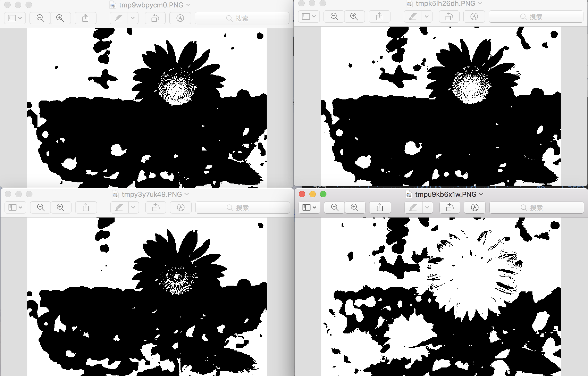Screen dimensions: 588x376
Task: Focus search field in tmpy3y7uk49.PNG window
Action: tap(242, 207)
